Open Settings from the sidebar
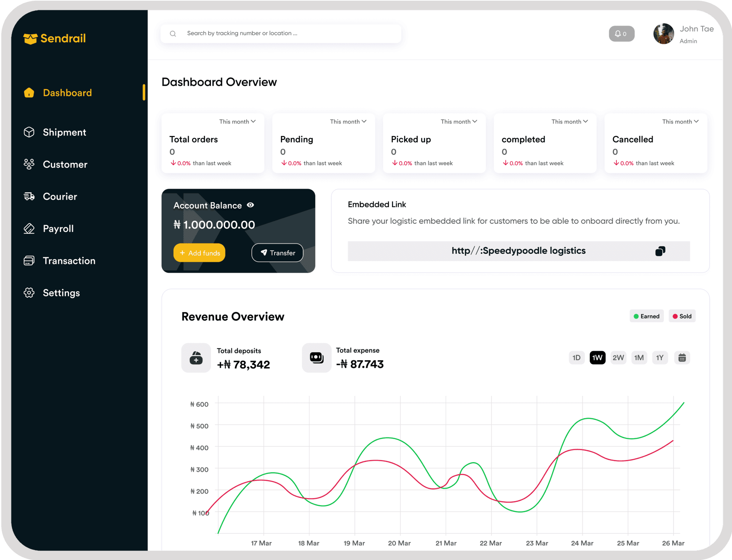 pos(61,293)
